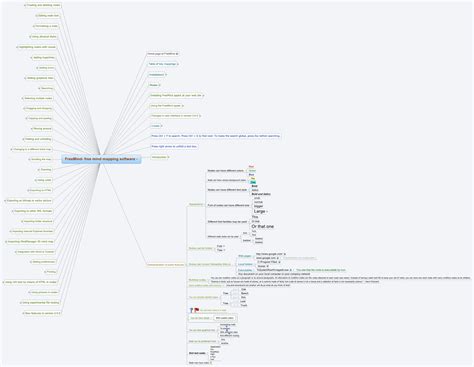Select the Copying and pasting node
The image size is (474, 367).
(x=40, y=118)
